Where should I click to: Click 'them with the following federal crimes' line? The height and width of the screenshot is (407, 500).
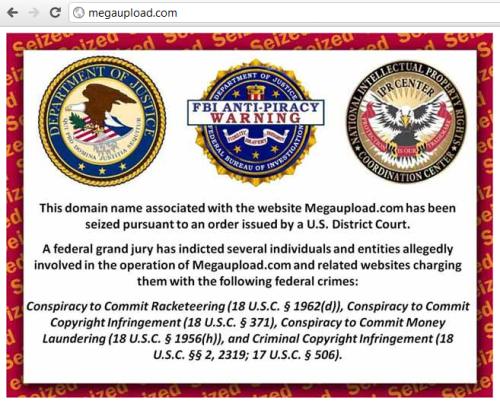[x=247, y=281]
